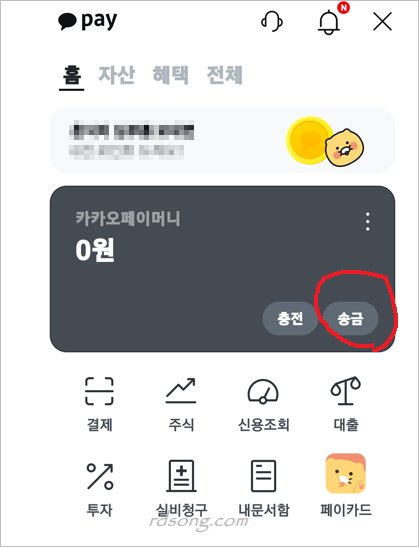Open the blurred banner with coin character
419x547 pixels.
point(222,141)
